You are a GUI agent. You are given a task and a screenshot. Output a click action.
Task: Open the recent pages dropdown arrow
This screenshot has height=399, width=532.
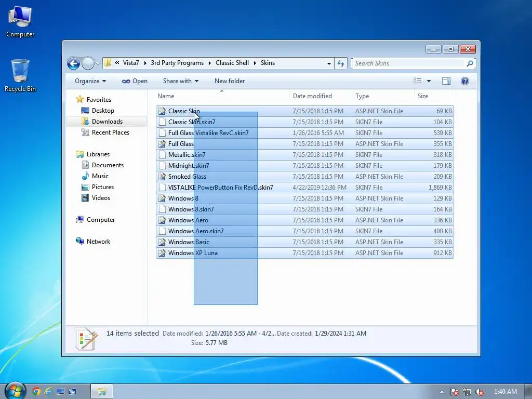98,63
